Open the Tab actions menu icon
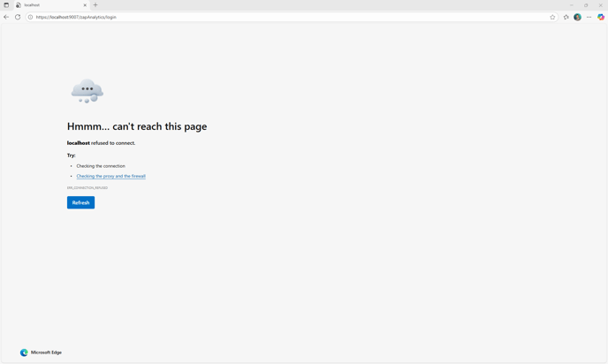Image resolution: width=608 pixels, height=364 pixels. coord(6,5)
